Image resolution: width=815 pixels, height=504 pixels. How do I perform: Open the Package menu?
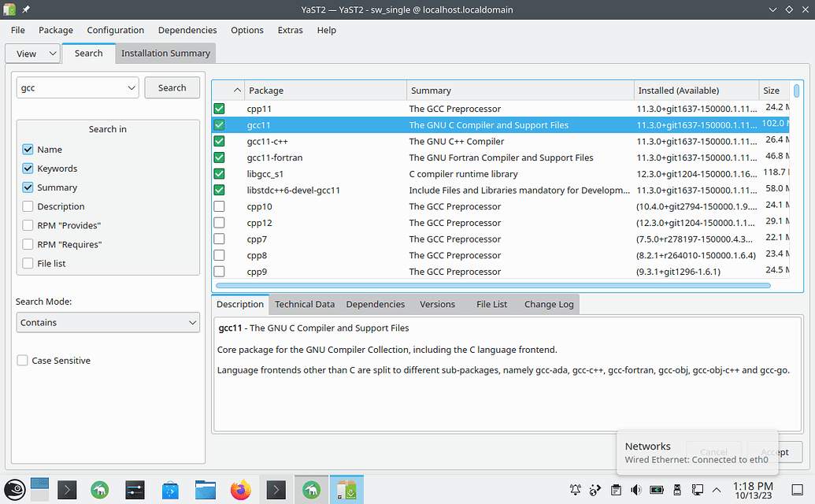(x=56, y=30)
